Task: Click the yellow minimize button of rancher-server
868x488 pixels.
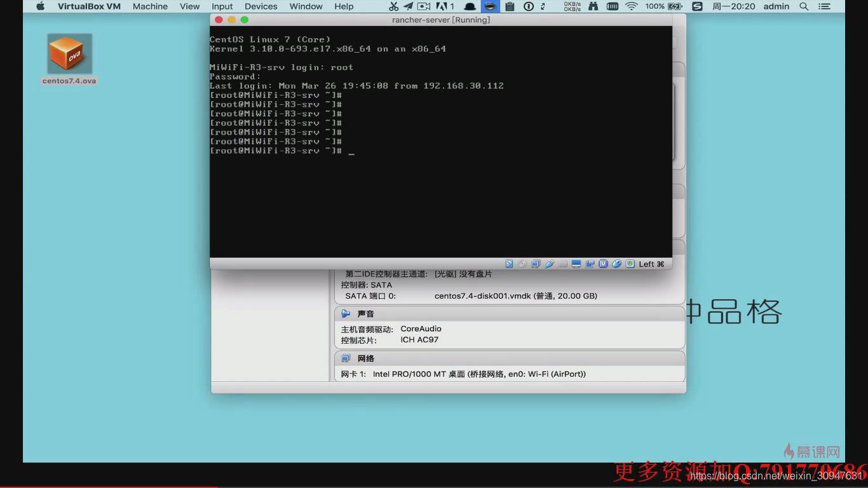Action: pos(231,20)
